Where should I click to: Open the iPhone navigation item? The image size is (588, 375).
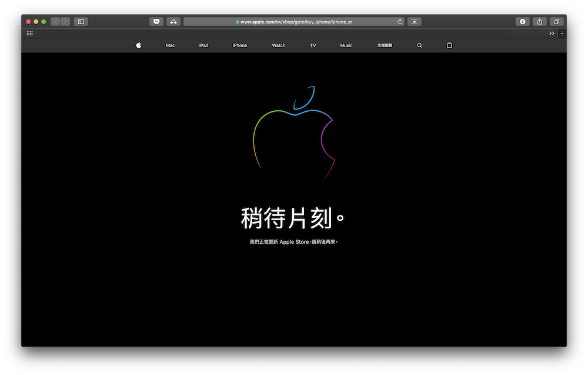click(x=240, y=45)
